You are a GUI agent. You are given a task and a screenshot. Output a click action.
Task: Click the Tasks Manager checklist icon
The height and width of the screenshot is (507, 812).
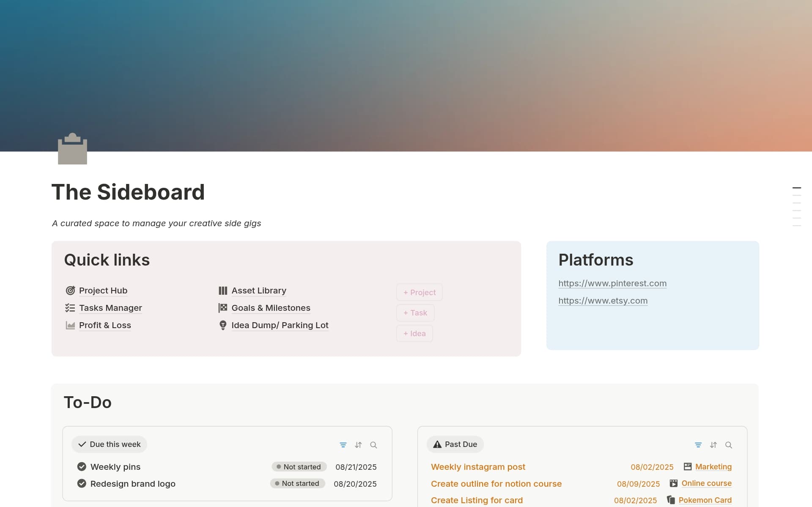coord(70,308)
